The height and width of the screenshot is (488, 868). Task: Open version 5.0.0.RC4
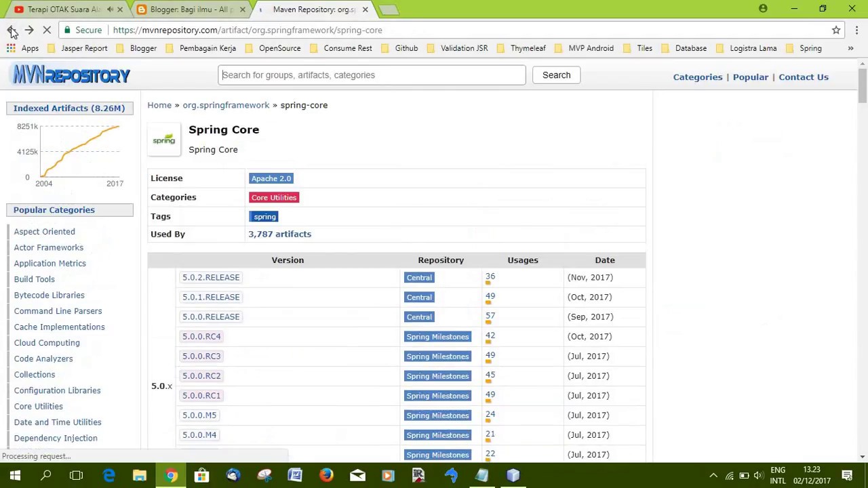pos(201,336)
